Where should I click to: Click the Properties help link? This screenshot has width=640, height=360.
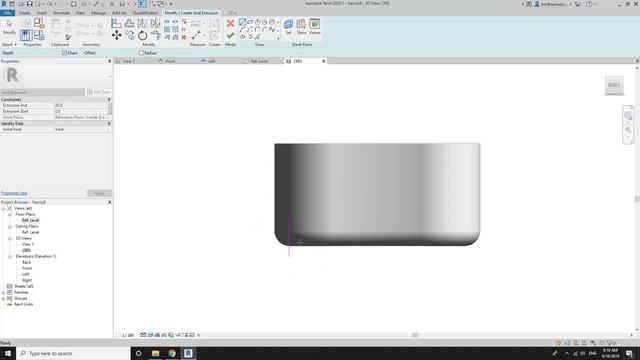click(x=14, y=193)
